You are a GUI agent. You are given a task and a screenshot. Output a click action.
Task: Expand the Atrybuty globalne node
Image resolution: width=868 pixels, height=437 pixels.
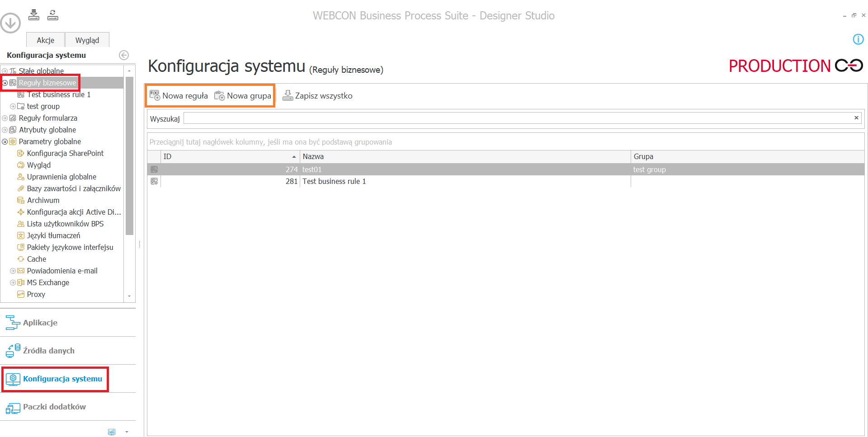click(5, 130)
